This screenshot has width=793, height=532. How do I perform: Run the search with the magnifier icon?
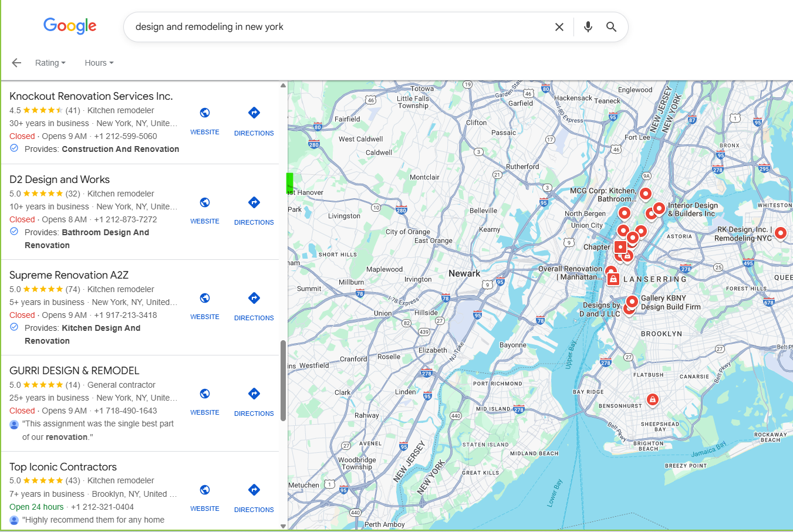[611, 27]
